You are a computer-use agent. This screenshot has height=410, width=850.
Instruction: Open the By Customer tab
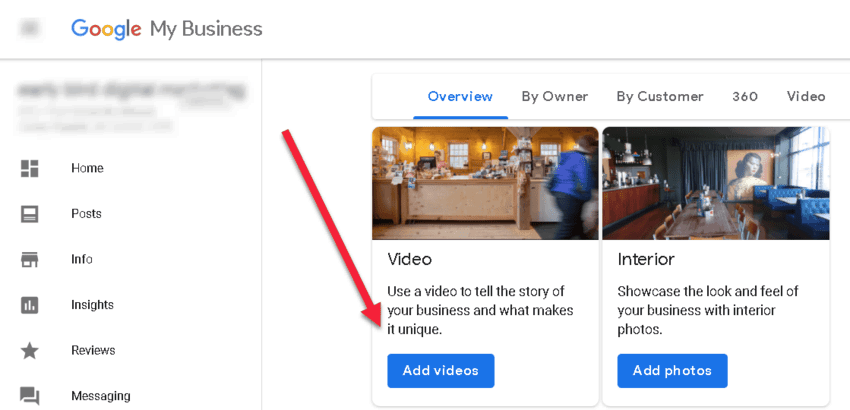[x=660, y=97]
